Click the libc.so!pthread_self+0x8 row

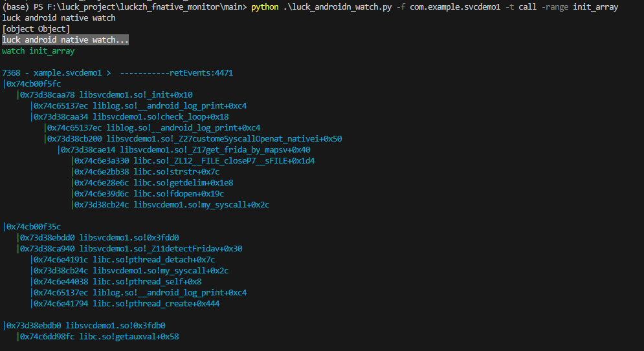click(x=117, y=281)
